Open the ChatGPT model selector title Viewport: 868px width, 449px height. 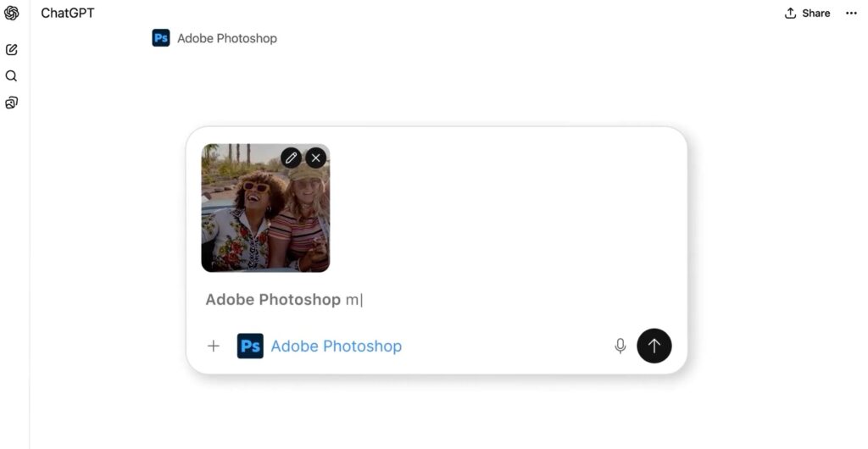coord(68,13)
